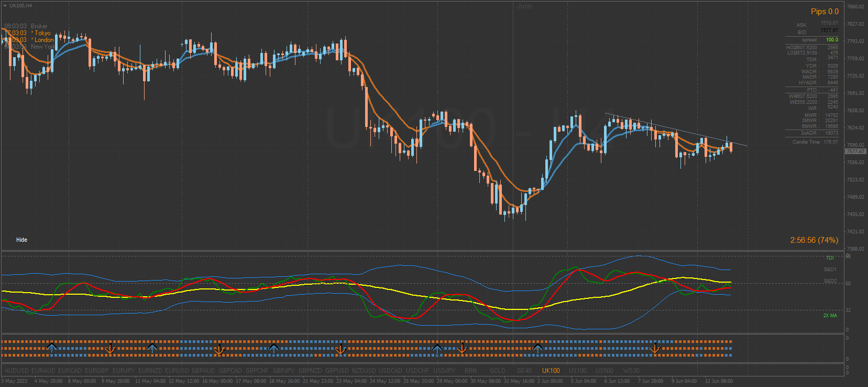Screen dimensions: 868x387
Task: Click the highlighted UK100 symbol button
Action: pos(551,371)
